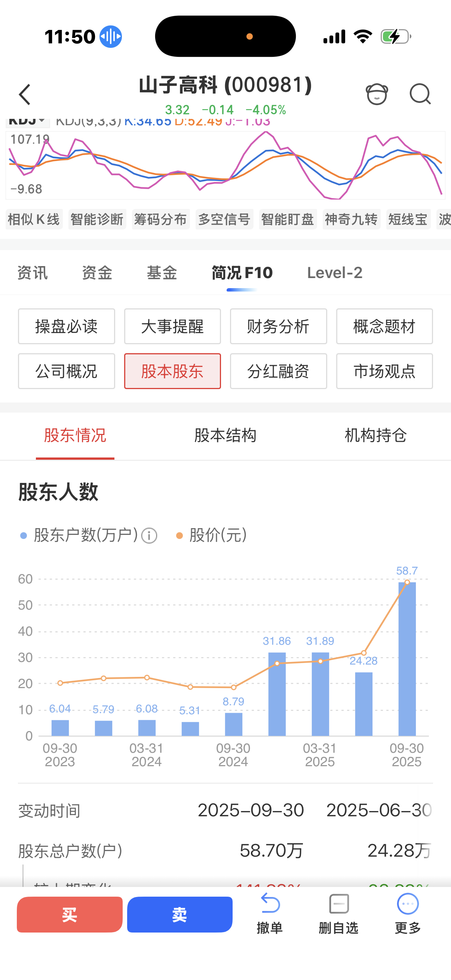Tap the 24.28 bar in the chart
The image size is (451, 980).
364,704
